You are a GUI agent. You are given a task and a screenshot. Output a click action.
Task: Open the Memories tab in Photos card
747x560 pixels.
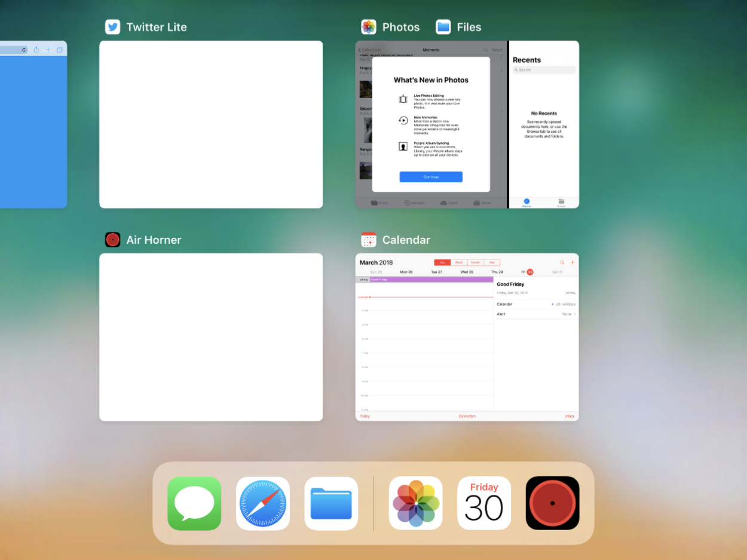click(x=414, y=203)
